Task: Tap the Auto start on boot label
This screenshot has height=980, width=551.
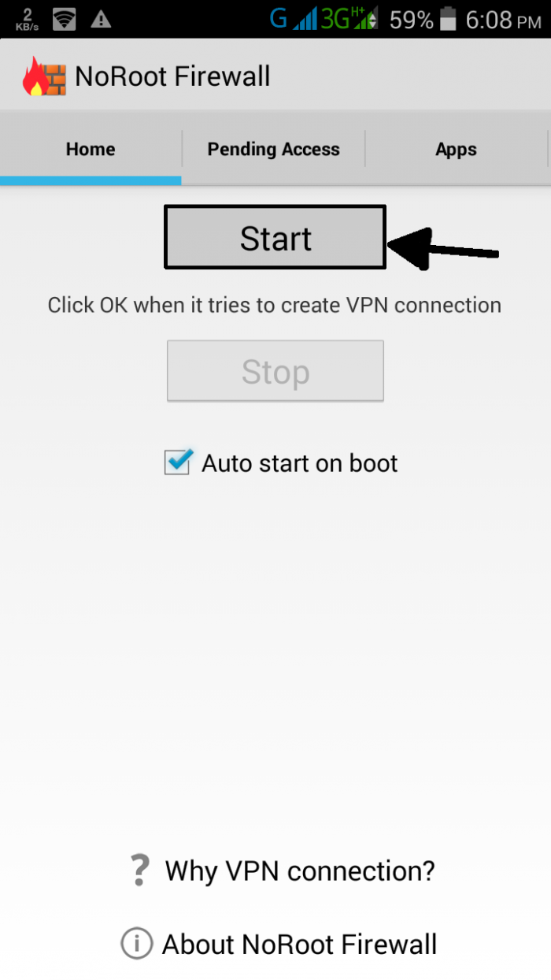Action: tap(299, 463)
